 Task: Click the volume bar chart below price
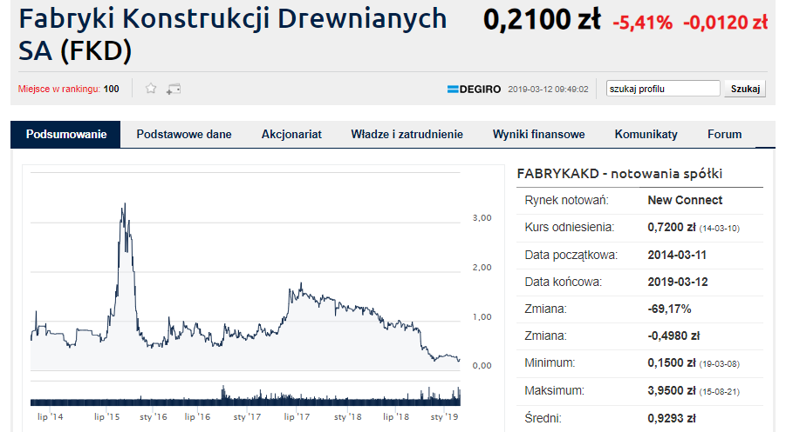(245, 395)
